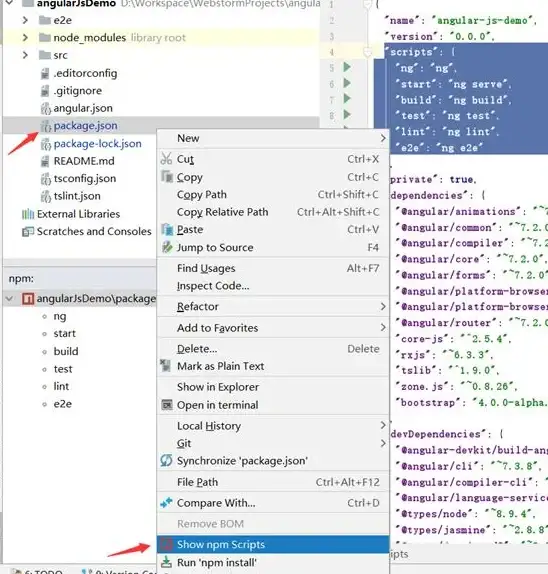Viewport: 548px width, 574px height.
Task: Click the Scratches and Consoles icon
Action: tap(28, 231)
